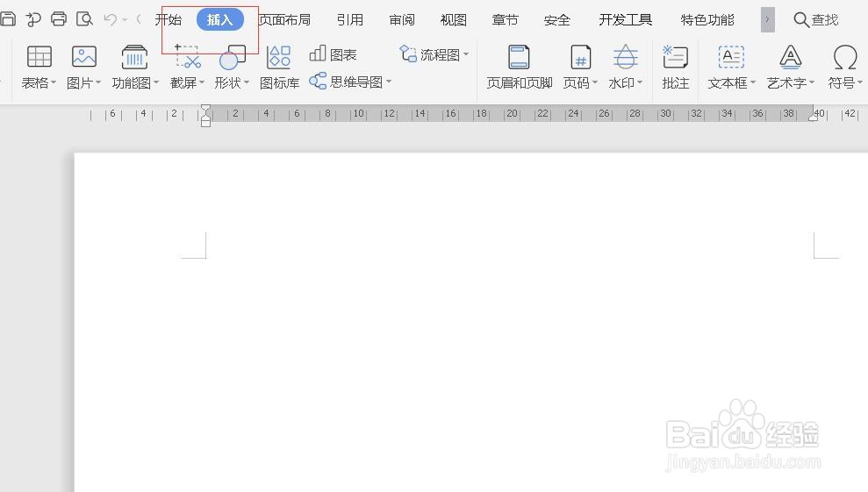
Task: Switch to the 视图 tab
Action: point(454,20)
